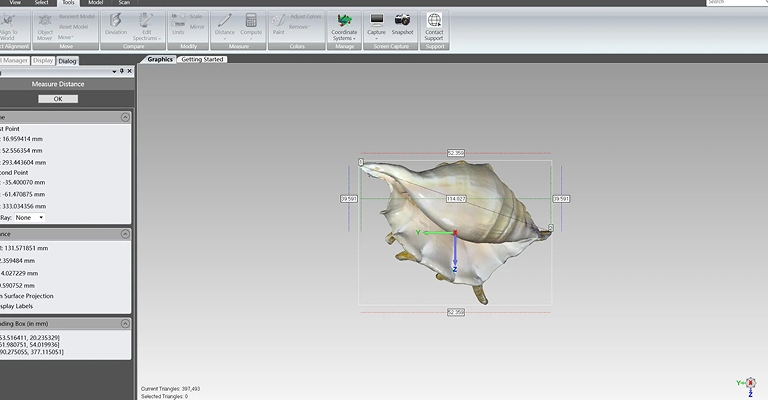
Task: Click the Snapshot camera icon
Action: coord(402,24)
